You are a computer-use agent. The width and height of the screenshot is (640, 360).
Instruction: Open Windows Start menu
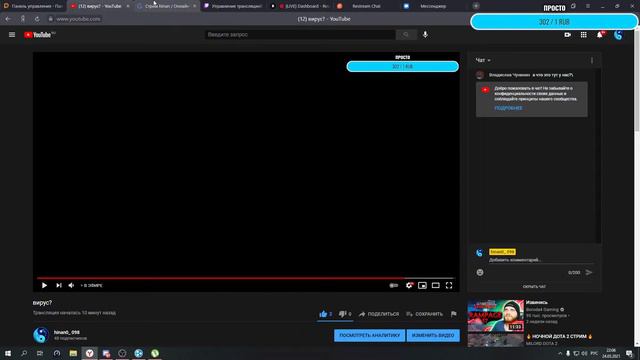tap(8, 353)
